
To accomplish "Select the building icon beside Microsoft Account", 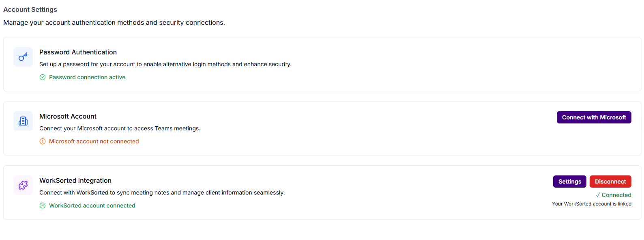I will 23,121.
